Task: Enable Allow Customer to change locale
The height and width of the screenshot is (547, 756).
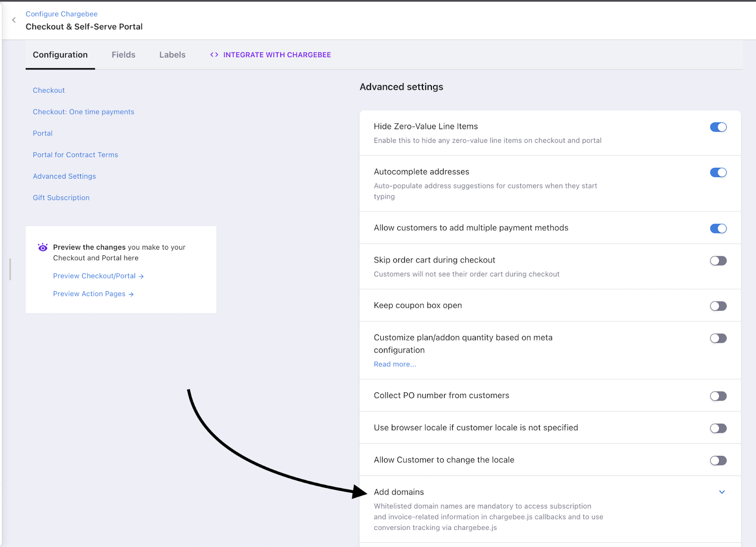Action: (x=718, y=460)
